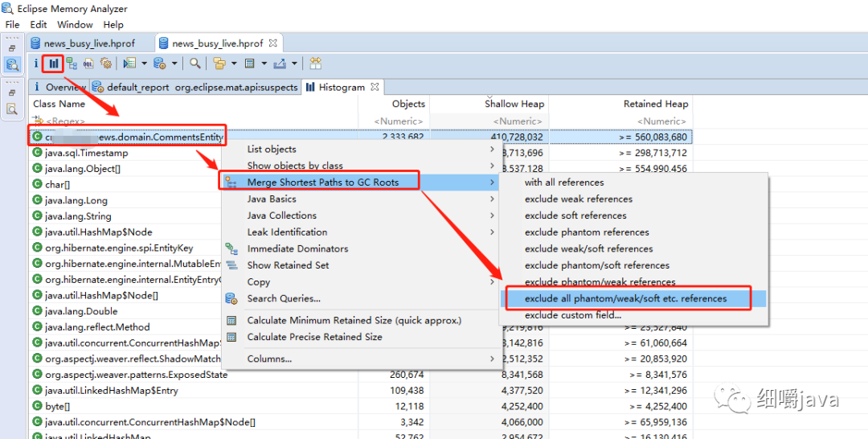The image size is (868, 439).
Task: Click the Search Queries database icon
Action: coord(231,298)
